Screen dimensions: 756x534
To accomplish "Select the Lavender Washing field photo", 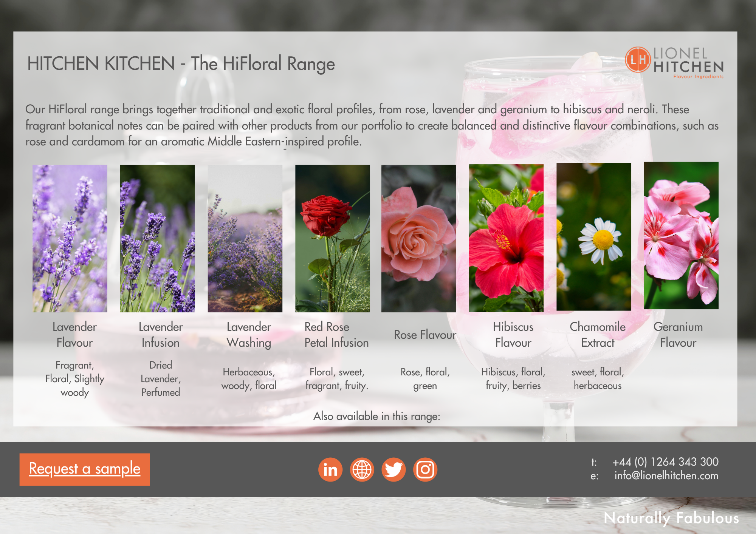I will pos(245,238).
